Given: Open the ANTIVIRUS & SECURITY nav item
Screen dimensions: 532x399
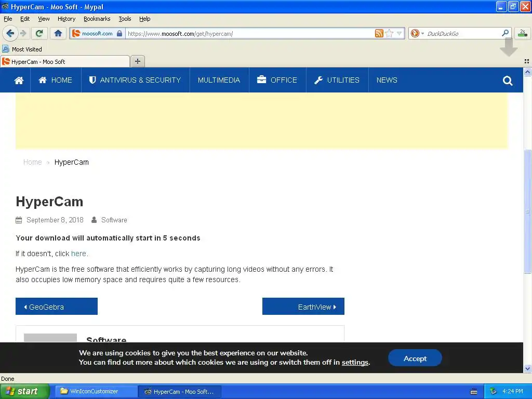Looking at the screenshot, I should coord(135,80).
